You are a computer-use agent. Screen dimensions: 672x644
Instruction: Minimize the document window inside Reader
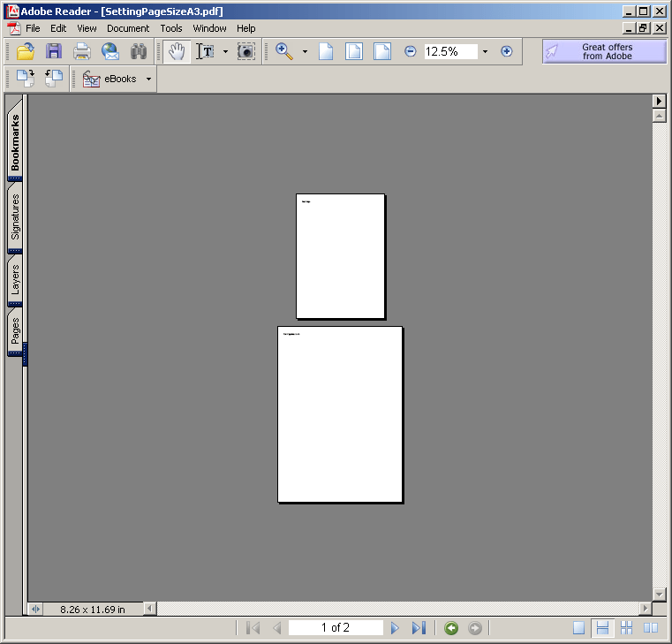coord(629,28)
